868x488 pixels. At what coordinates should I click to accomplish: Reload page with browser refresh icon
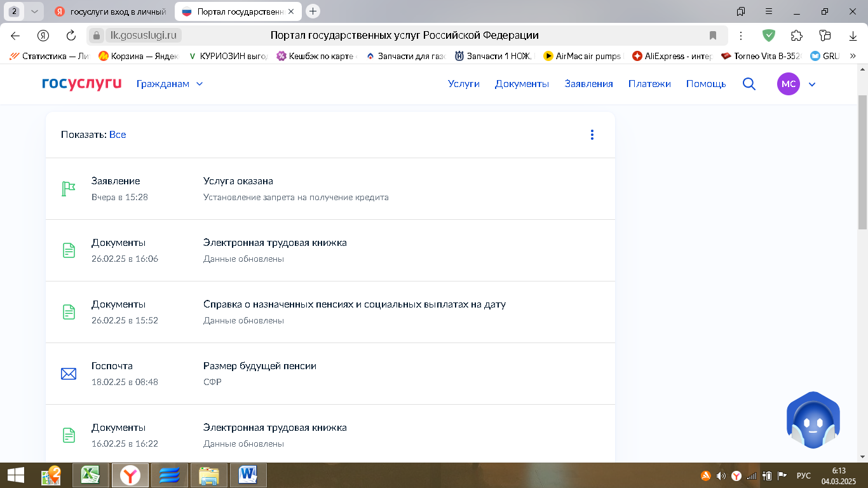[x=71, y=36]
